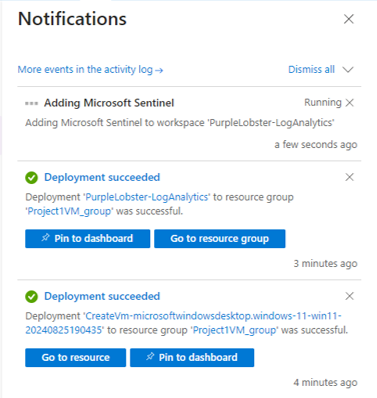Click the Adding Microsoft Sentinel title
Viewport: 377px width, 398px height.
tap(109, 103)
